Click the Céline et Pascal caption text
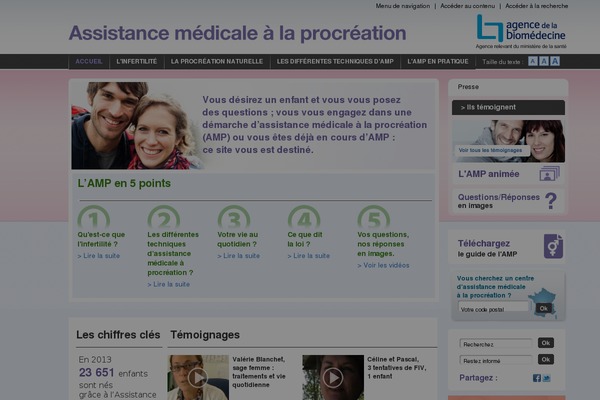600x400 pixels. click(x=397, y=368)
